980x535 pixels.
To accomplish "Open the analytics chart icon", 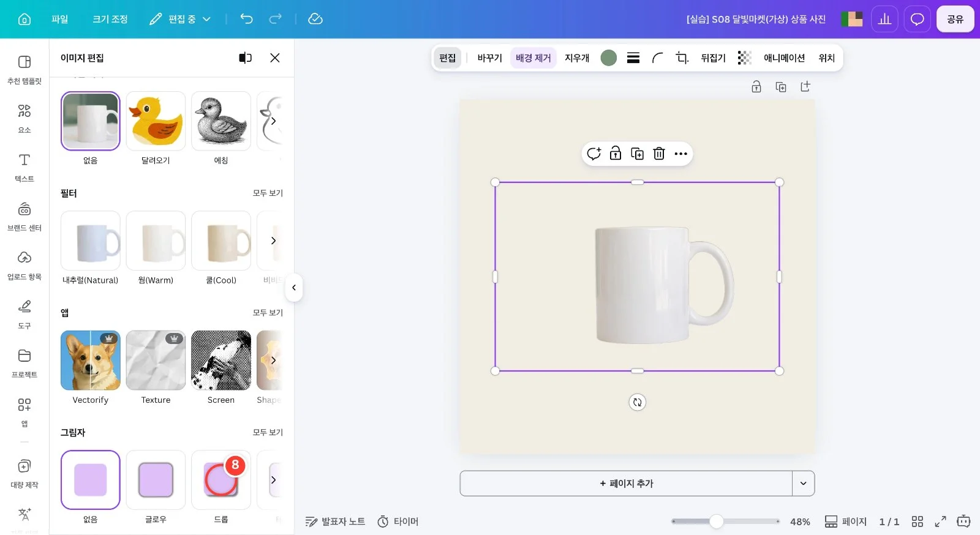I will (884, 19).
